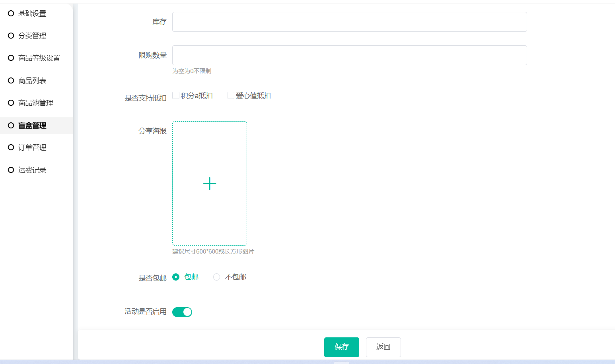Open the 订单管理 sidebar entry

point(32,147)
